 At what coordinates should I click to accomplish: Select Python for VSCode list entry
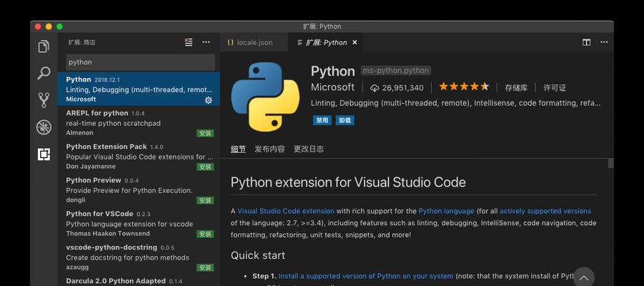pos(139,224)
